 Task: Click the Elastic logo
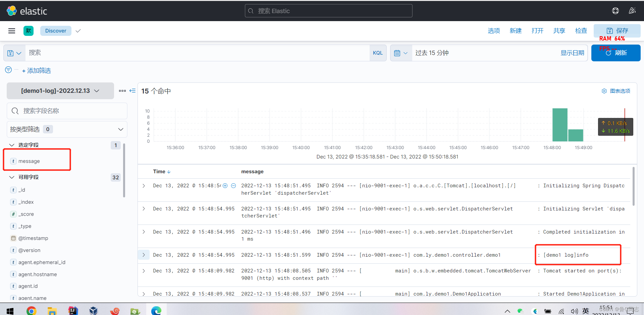click(27, 11)
